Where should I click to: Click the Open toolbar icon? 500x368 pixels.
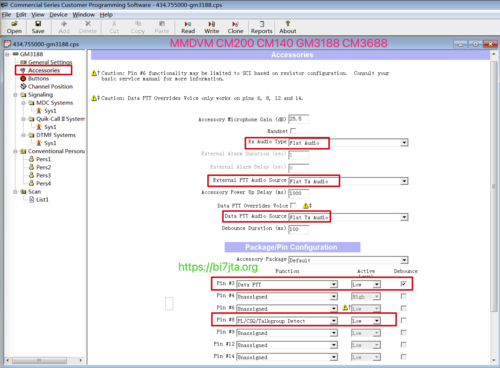pyautogui.click(x=14, y=27)
